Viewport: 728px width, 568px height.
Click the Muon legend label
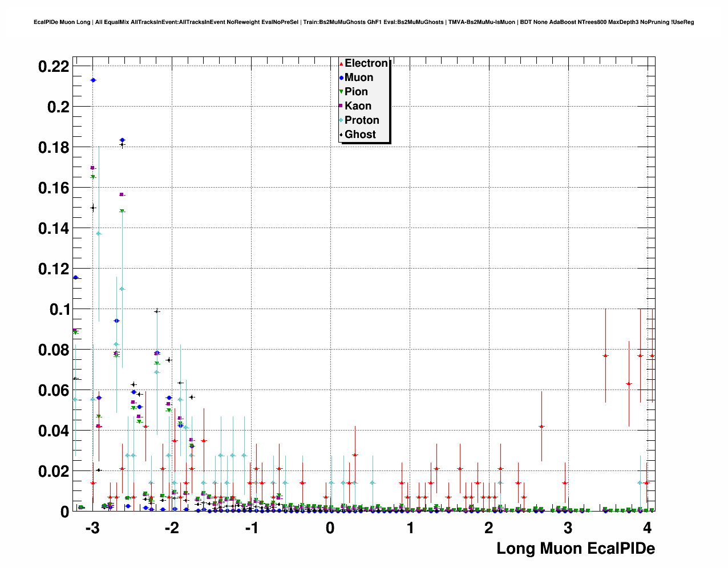(x=359, y=78)
